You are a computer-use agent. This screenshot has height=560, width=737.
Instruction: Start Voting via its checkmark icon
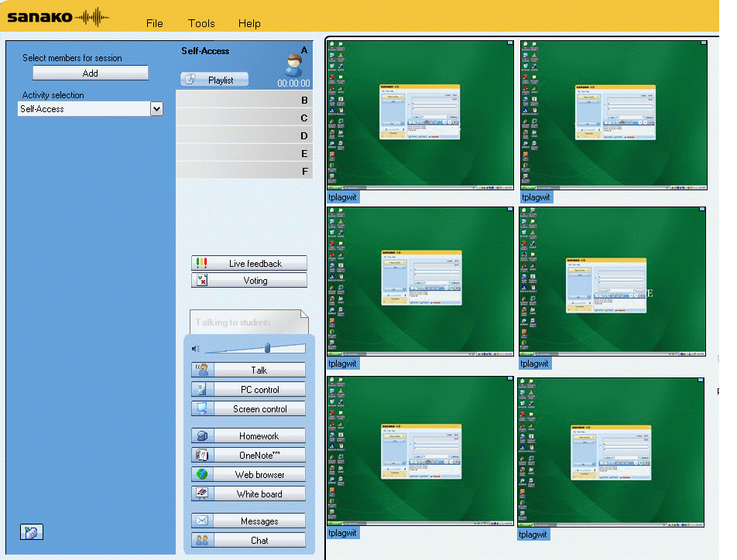[202, 281]
